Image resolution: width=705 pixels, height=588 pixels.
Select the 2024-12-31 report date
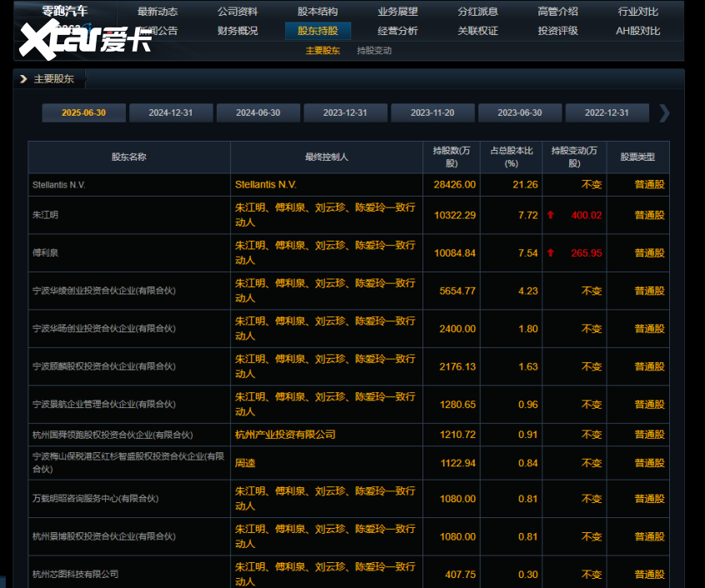171,113
